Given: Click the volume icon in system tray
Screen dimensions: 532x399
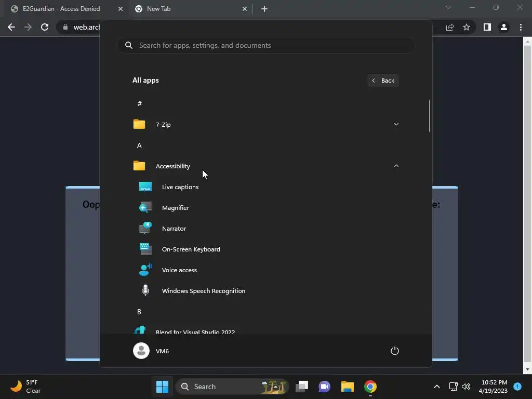Looking at the screenshot, I should 466,387.
